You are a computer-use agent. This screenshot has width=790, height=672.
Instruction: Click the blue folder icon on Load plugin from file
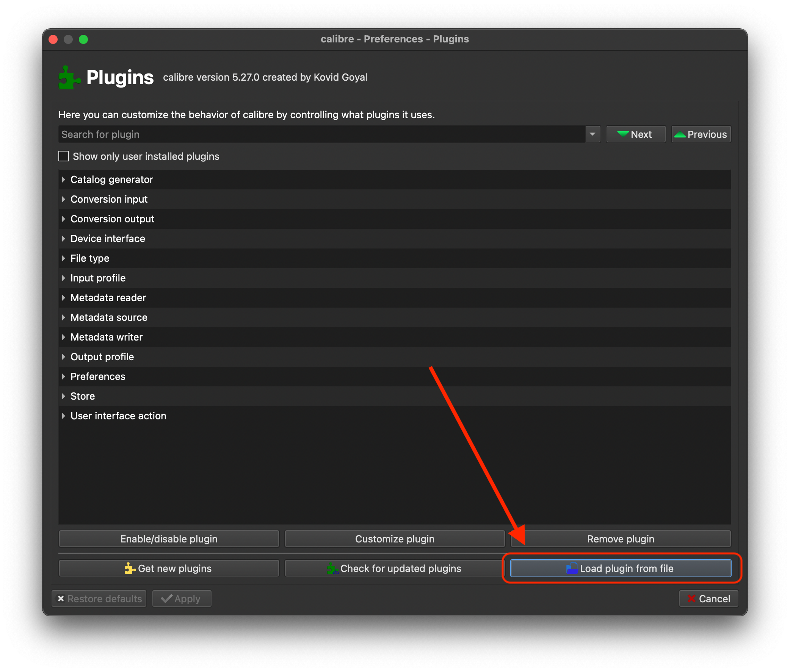572,568
